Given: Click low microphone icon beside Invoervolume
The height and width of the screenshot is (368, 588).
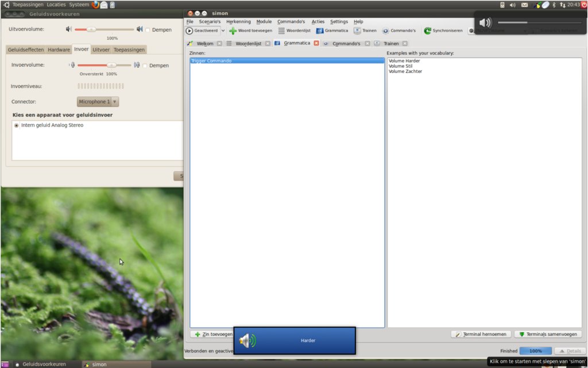Looking at the screenshot, I should [x=72, y=65].
